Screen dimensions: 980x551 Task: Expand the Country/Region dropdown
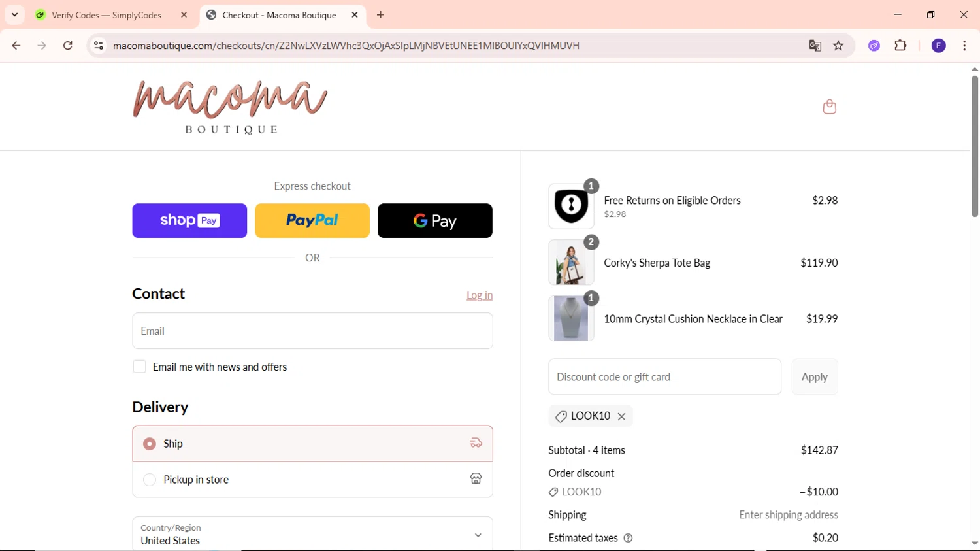(x=312, y=534)
